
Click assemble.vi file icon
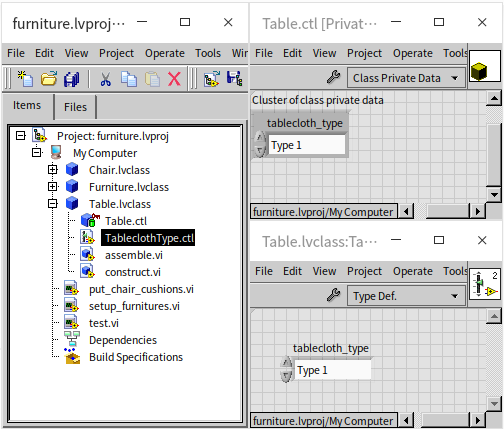[87, 254]
